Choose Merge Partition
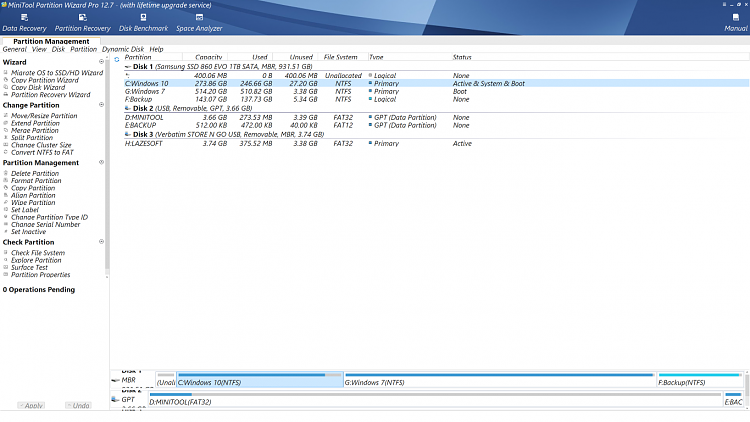This screenshot has height=422, width=750. [35, 131]
